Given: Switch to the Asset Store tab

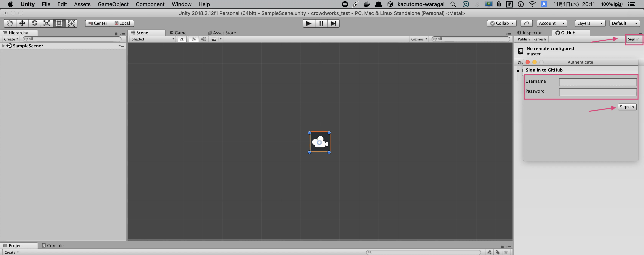Looking at the screenshot, I should point(222,33).
